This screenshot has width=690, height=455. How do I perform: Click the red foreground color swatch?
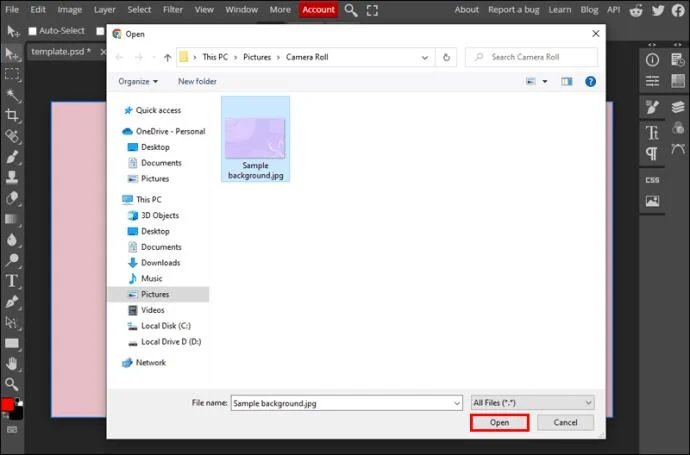[7, 404]
